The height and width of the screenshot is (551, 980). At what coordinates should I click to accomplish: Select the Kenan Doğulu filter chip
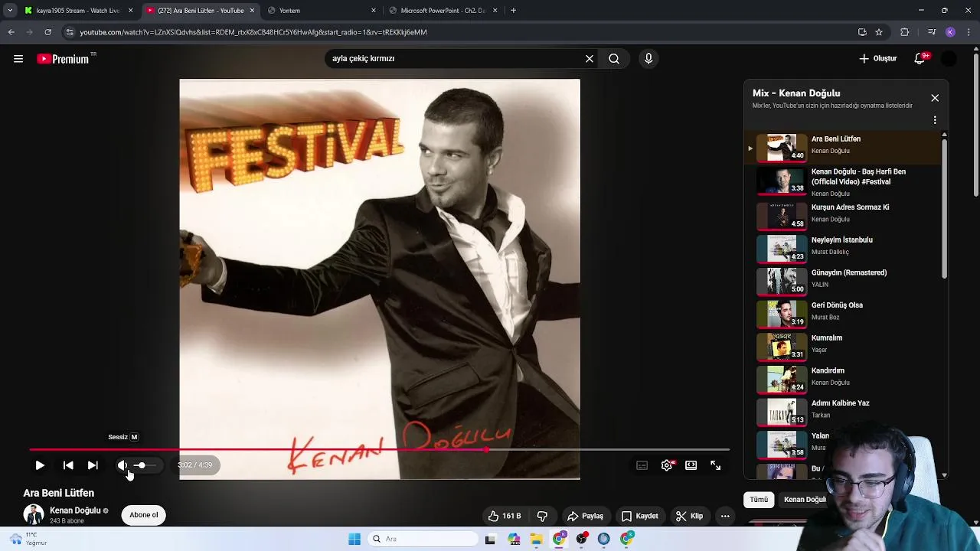pos(805,500)
